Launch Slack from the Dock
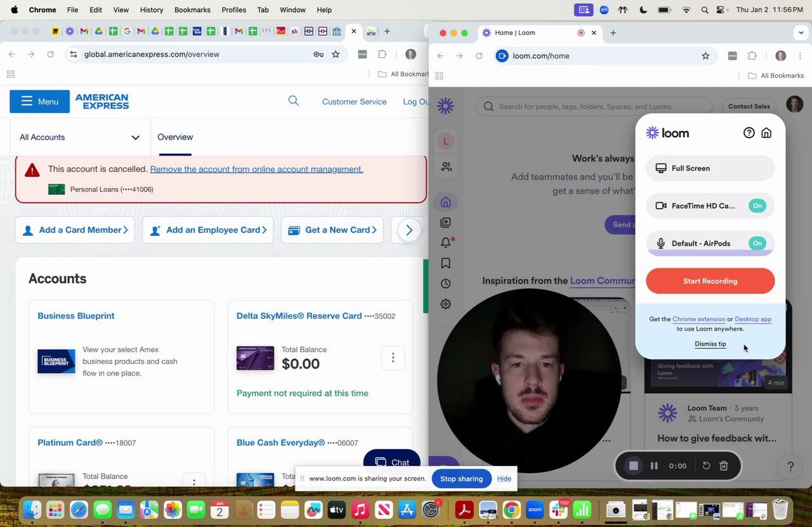Screen dimensions: 812x527 pos(558,509)
